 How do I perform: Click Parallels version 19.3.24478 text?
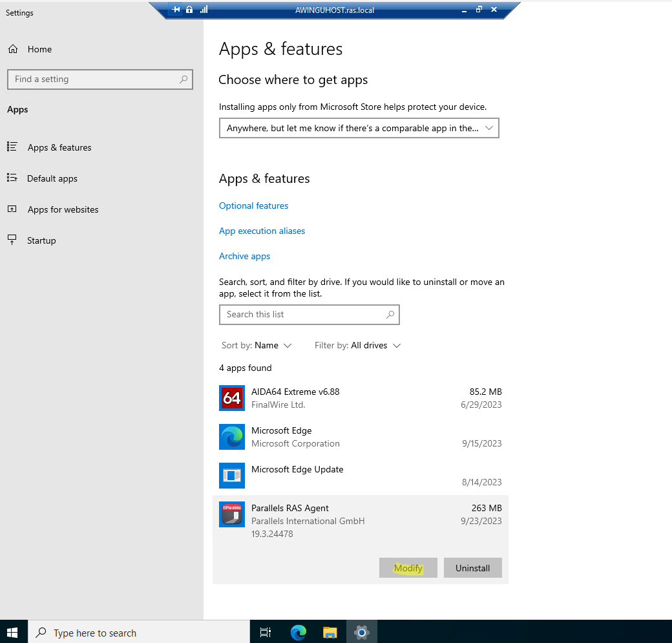click(272, 534)
